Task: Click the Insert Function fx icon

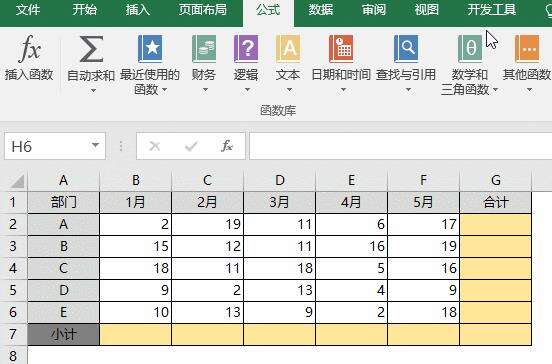Action: (29, 48)
